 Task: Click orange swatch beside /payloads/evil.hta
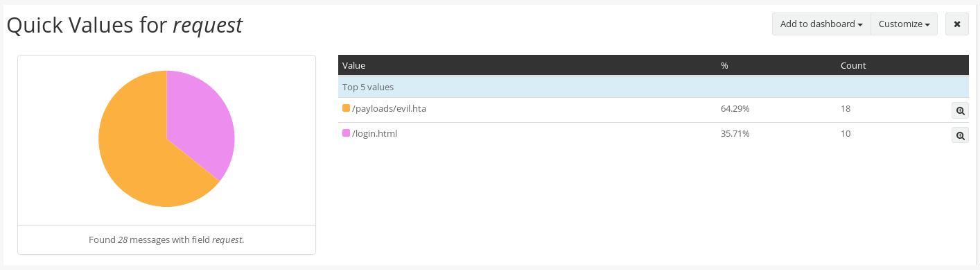[346, 108]
